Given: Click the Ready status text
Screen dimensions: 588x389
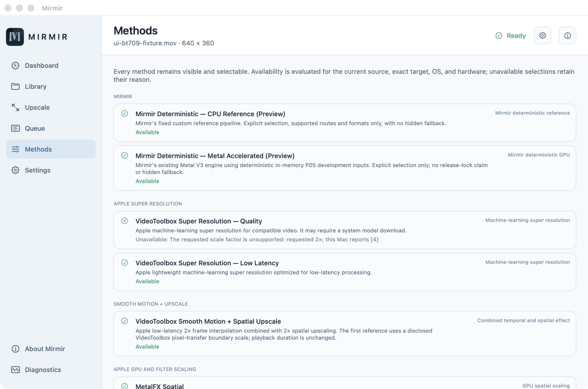Looking at the screenshot, I should tap(516, 36).
